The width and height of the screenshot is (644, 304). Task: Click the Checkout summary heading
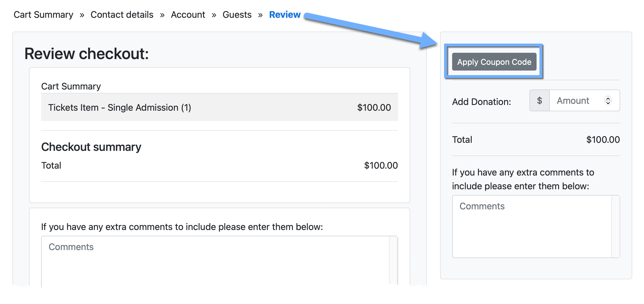pos(91,147)
